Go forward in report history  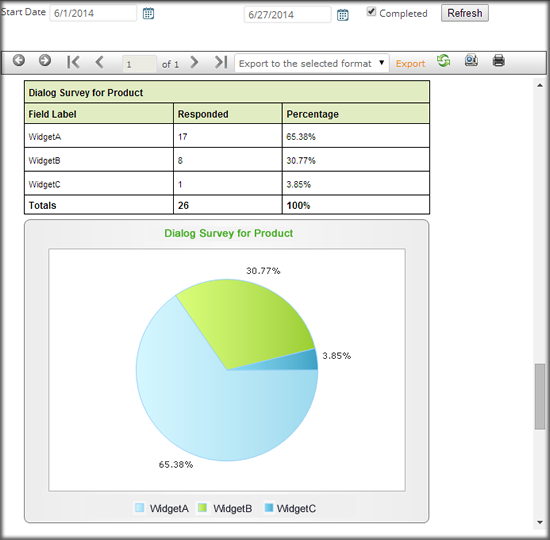pyautogui.click(x=45, y=60)
